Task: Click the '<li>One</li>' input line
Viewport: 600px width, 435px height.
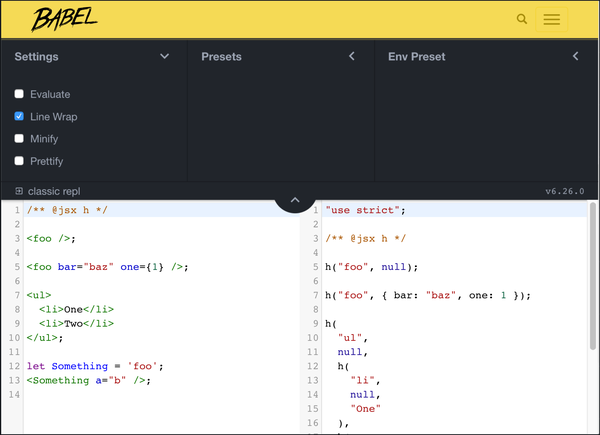Action: pos(77,310)
